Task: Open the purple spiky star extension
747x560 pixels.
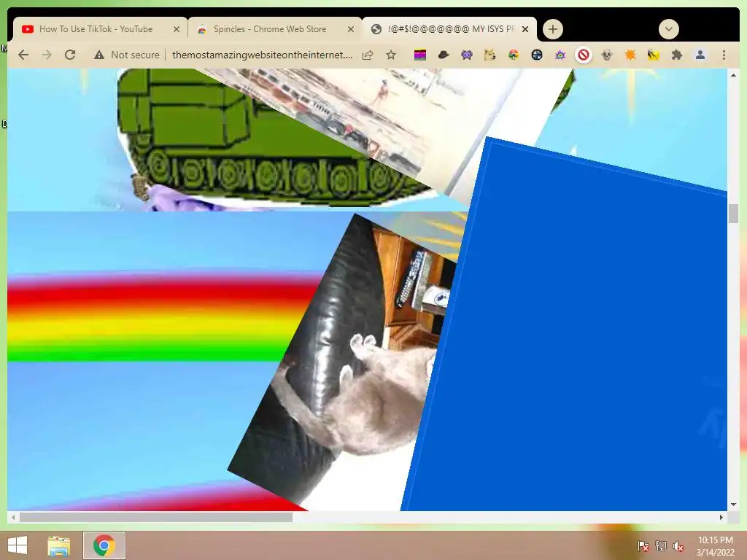Action: [560, 55]
